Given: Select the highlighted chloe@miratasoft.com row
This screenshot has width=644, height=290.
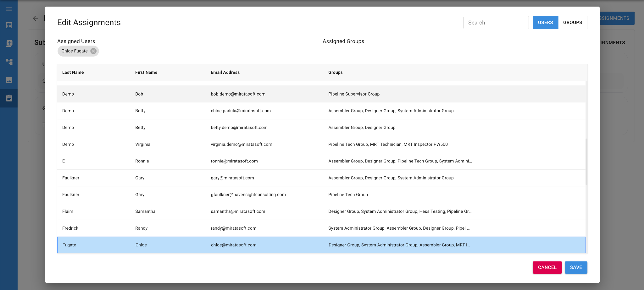Looking at the screenshot, I should tap(321, 245).
